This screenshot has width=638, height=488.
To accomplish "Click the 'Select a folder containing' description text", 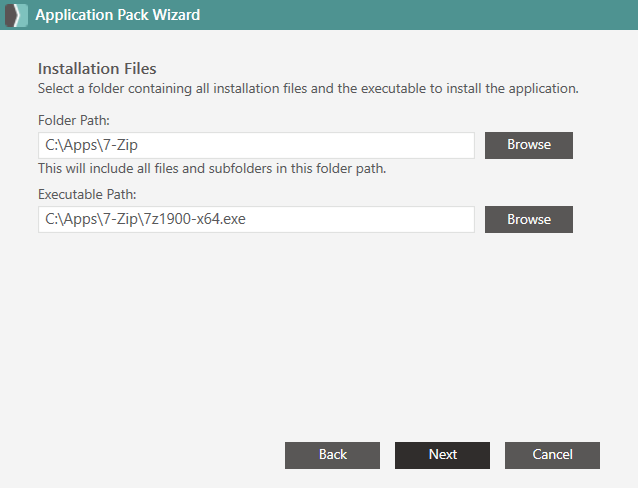I will [x=308, y=88].
